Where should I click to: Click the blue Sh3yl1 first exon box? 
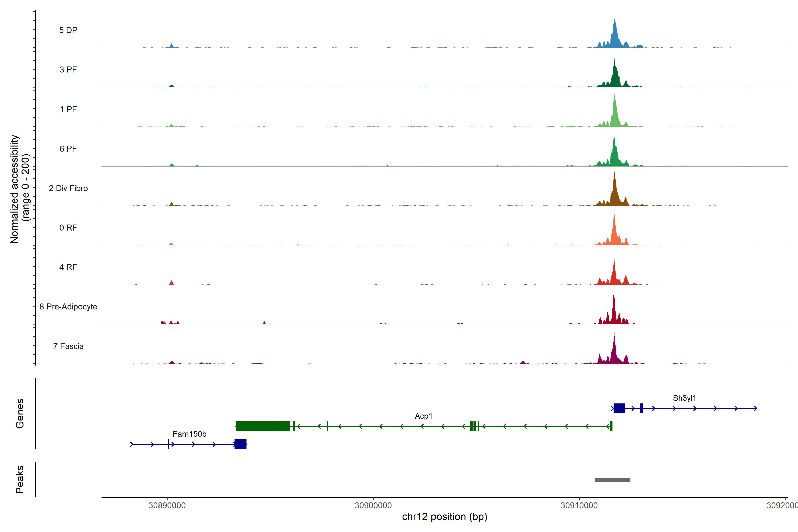[x=619, y=408]
